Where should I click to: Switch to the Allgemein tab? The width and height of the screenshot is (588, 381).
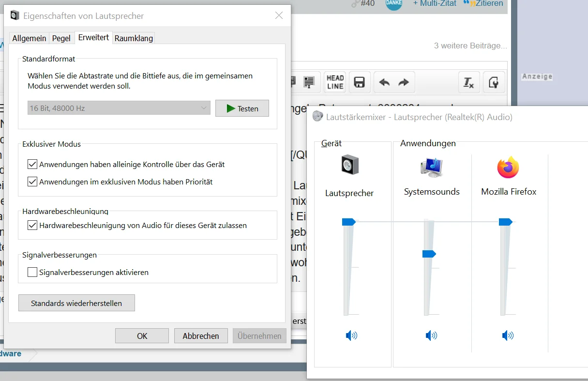pos(30,38)
